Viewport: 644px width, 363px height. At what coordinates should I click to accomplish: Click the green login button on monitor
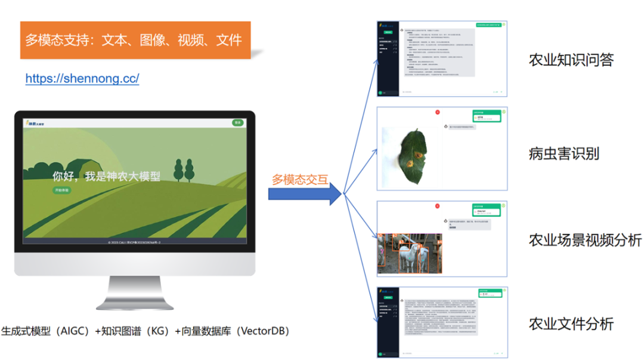(238, 122)
